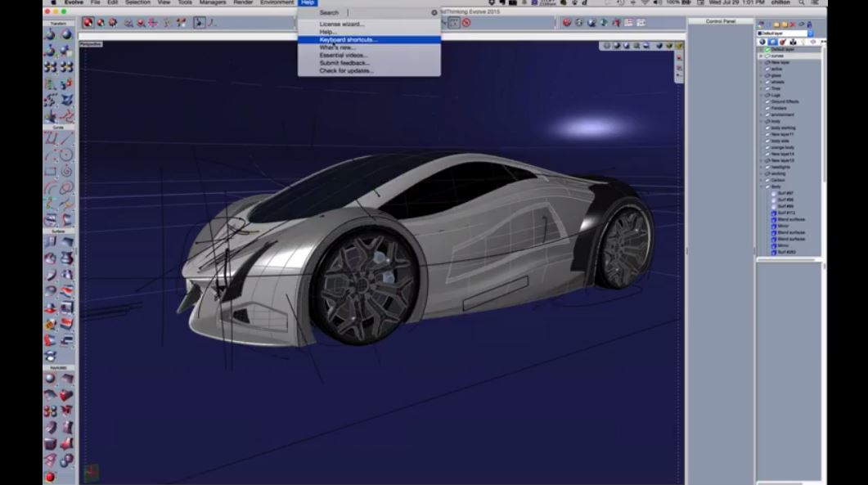
Task: Choose Check for updates in the Help menu
Action: (346, 70)
